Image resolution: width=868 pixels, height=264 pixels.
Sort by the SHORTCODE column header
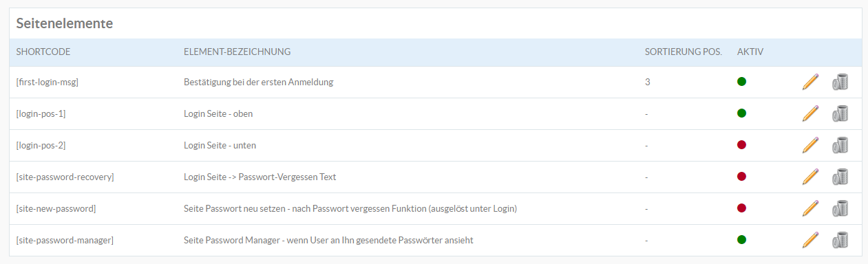tap(43, 52)
